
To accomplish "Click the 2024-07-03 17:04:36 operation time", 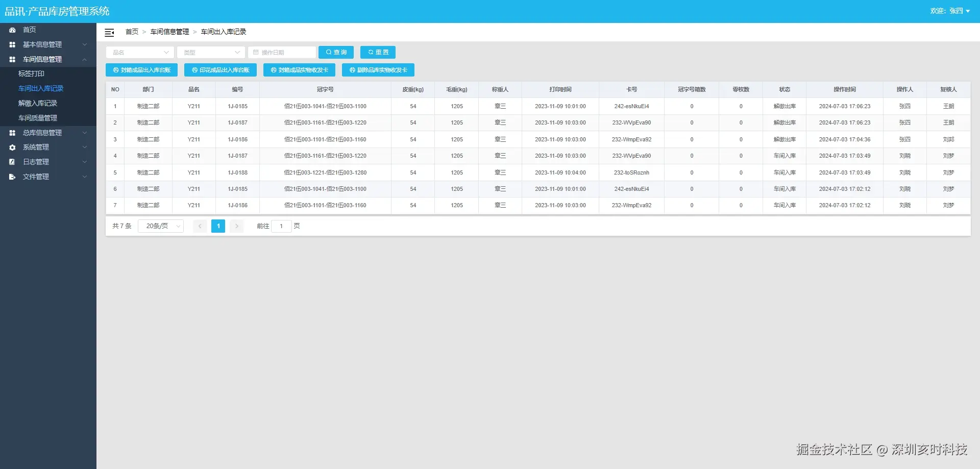I will point(845,140).
